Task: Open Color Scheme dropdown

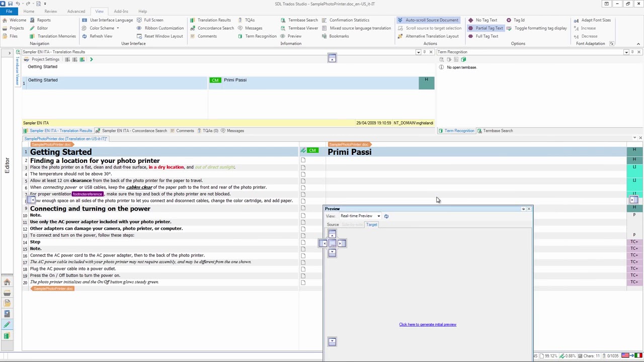Action: click(x=102, y=28)
